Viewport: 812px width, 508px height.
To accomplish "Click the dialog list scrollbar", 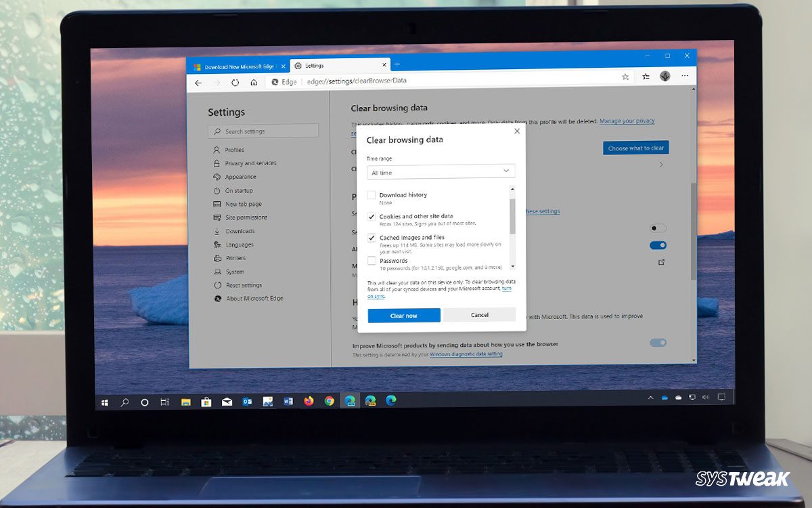I will point(512,217).
